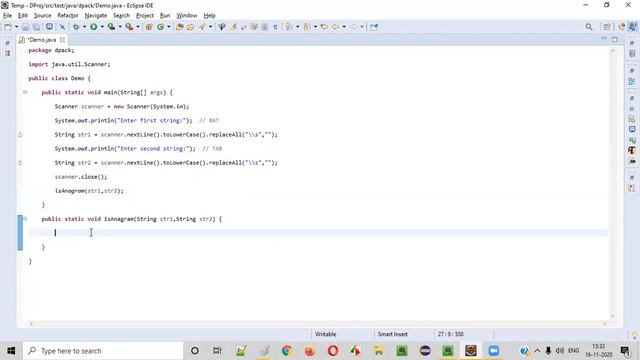Click the Windows Start button
The height and width of the screenshot is (360, 640).
tap(11, 351)
